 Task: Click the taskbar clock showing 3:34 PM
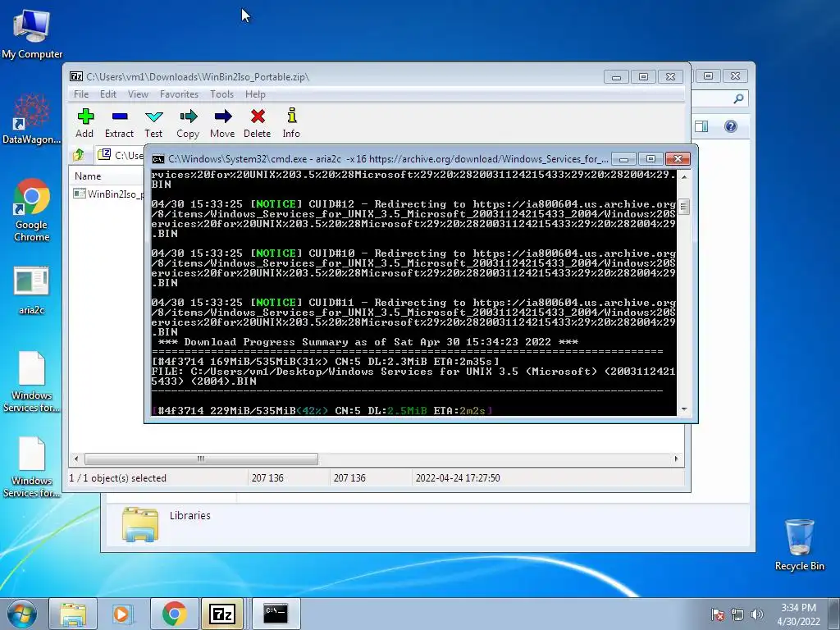click(798, 614)
